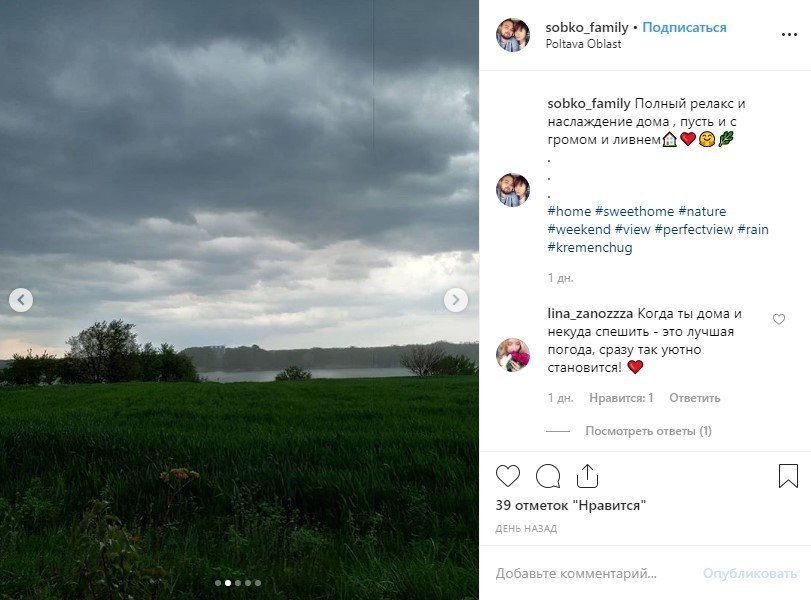The image size is (811, 600).
Task: Follow the account via Подписаться
Action: coord(684,27)
